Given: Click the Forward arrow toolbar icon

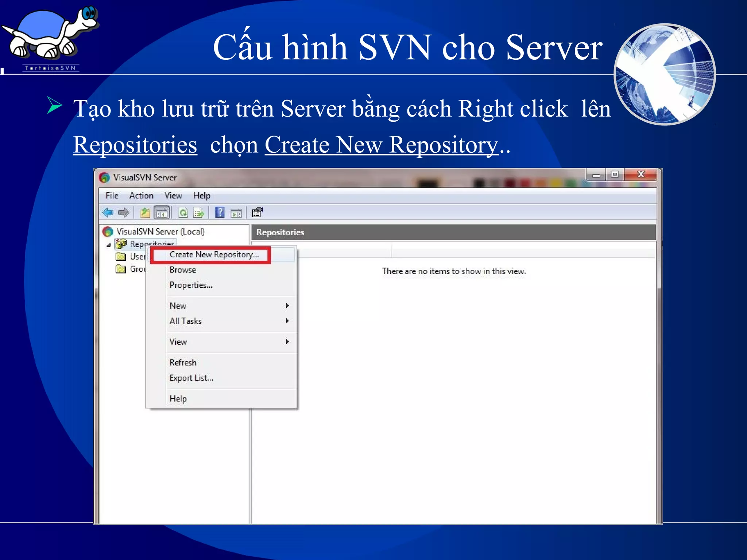Looking at the screenshot, I should click(x=124, y=213).
